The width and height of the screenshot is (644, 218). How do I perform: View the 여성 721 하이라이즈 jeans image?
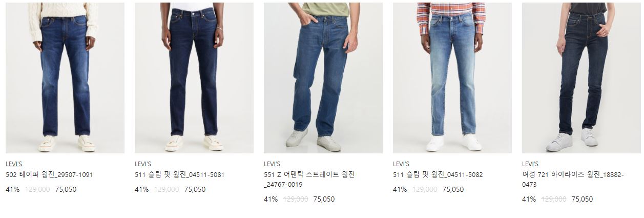(581, 78)
